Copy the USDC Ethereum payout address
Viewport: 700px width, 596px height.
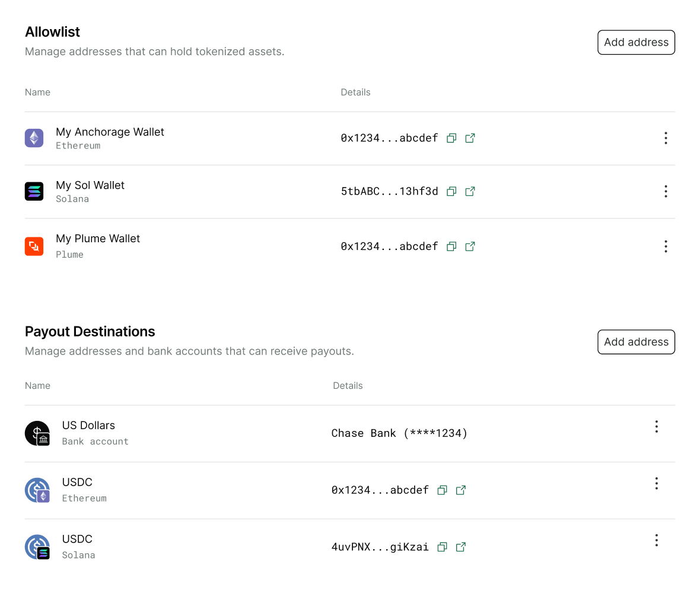(442, 490)
